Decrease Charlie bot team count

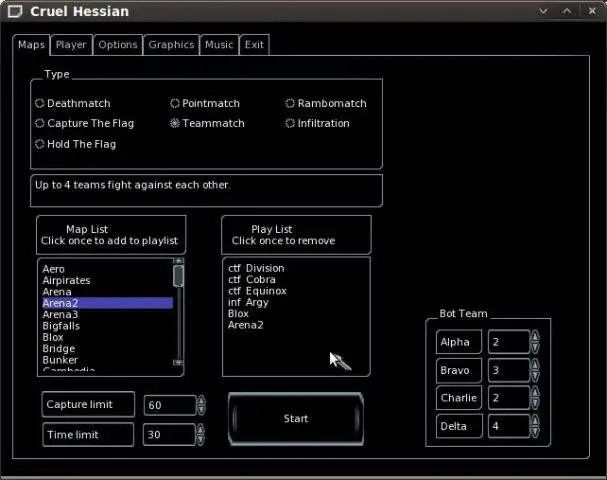click(535, 404)
